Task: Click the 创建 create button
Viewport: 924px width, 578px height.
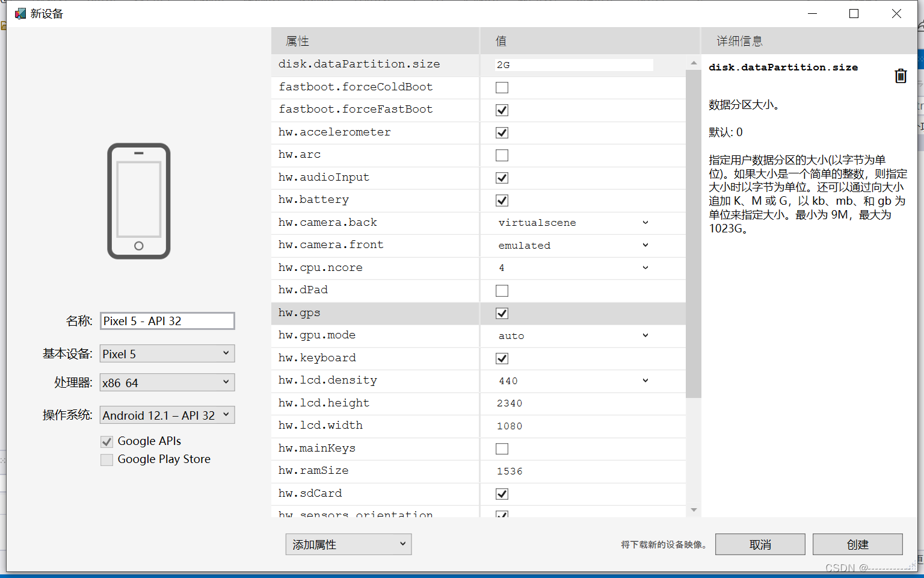Action: coord(857,544)
